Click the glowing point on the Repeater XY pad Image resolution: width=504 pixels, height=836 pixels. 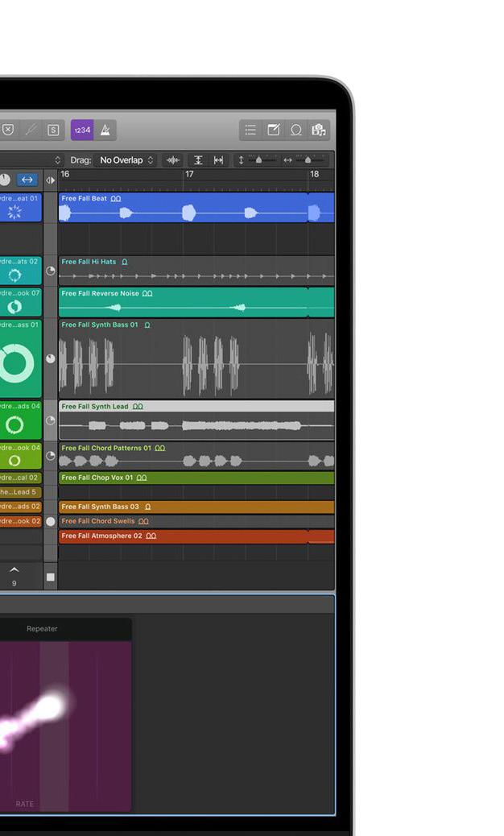tap(51, 706)
